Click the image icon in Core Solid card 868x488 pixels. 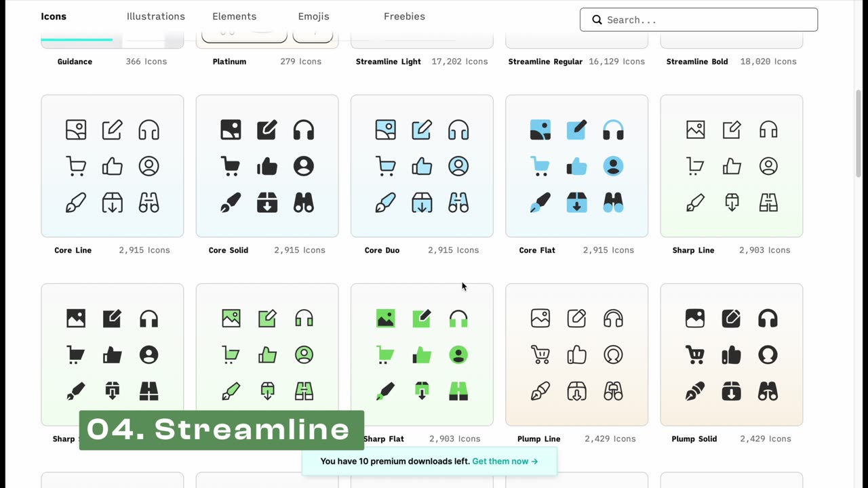(x=231, y=129)
